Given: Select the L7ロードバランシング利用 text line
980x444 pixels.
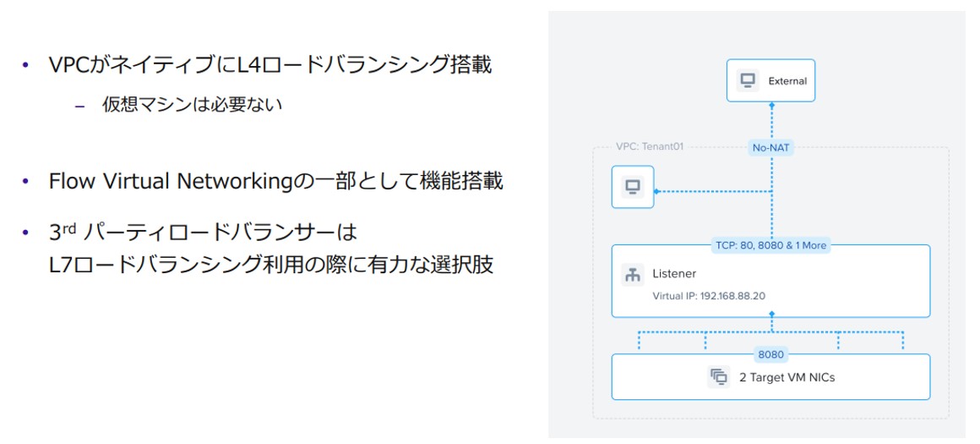Looking at the screenshot, I should (270, 264).
